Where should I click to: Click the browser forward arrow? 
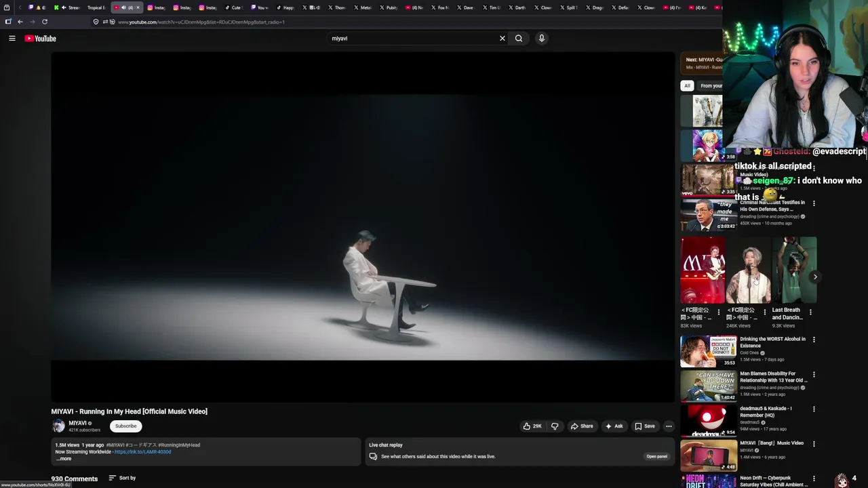tap(32, 22)
